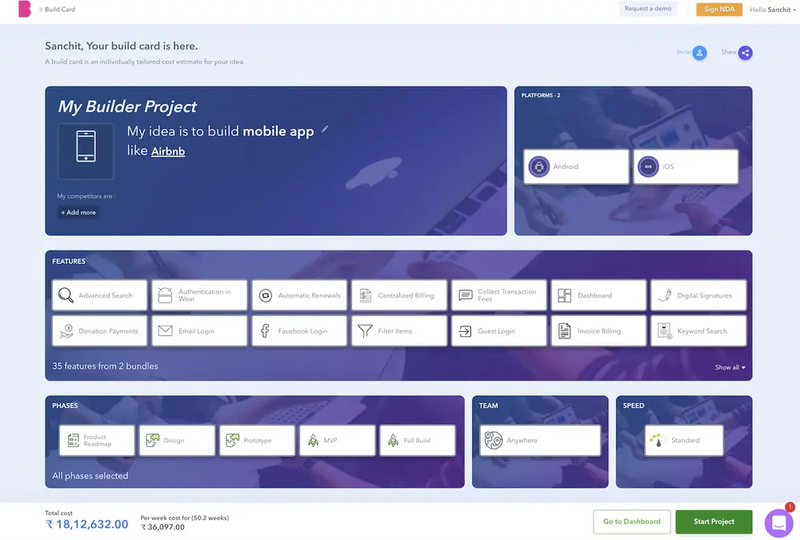Image resolution: width=800 pixels, height=540 pixels.
Task: Toggle the Product Roadmap phase card
Action: click(x=97, y=440)
